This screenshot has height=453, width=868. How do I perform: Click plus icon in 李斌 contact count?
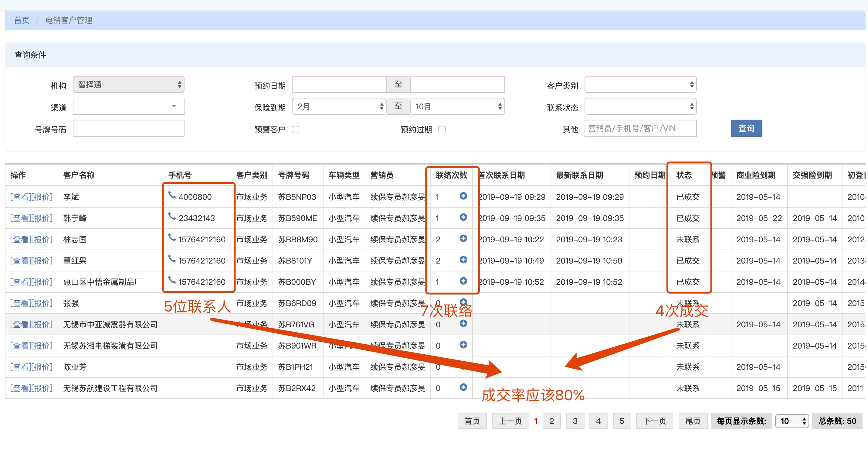coord(463,196)
